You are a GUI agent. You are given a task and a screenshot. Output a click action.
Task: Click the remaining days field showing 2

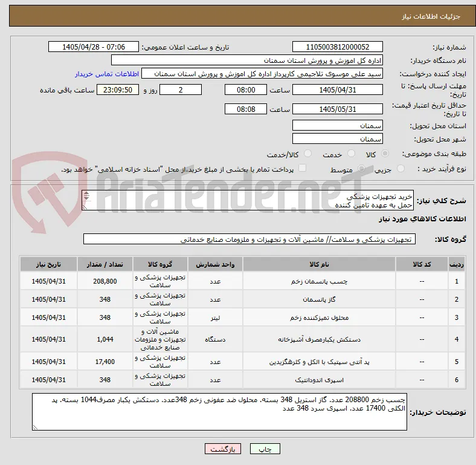pyautogui.click(x=181, y=89)
